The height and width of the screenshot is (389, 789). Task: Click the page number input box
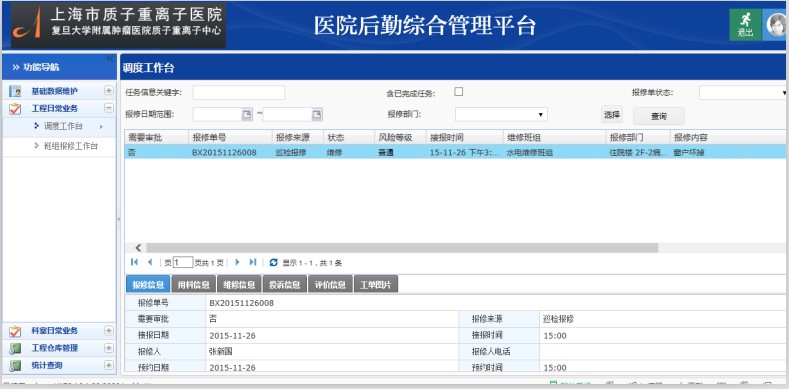pos(183,262)
